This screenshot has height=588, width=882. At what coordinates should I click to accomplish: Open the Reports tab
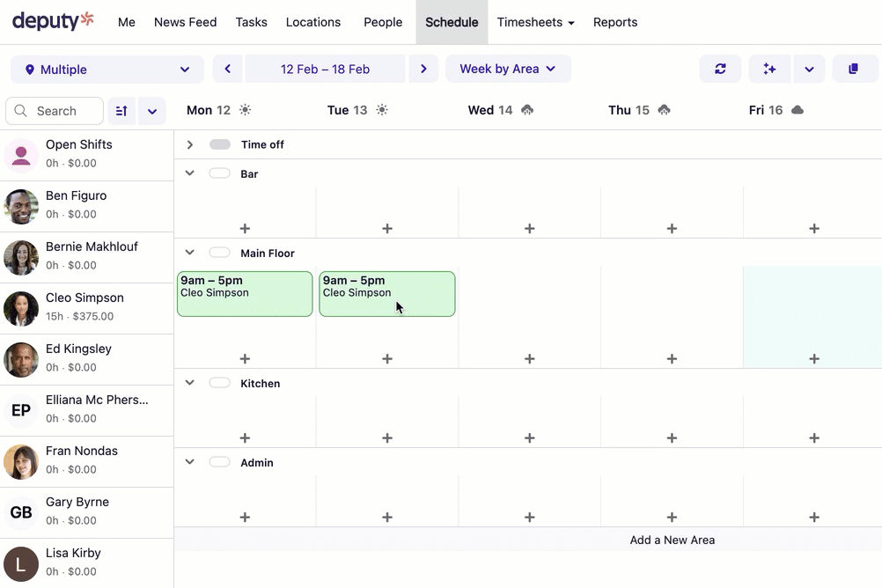(x=614, y=22)
